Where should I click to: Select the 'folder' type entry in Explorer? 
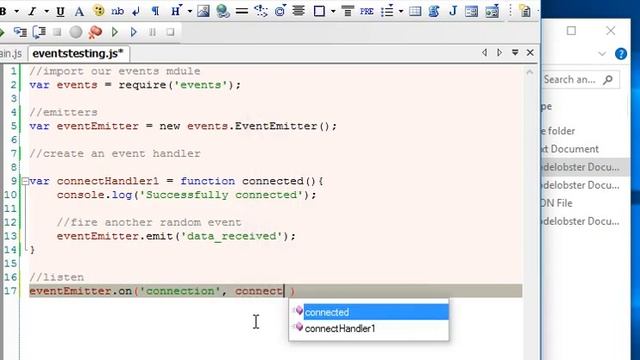(x=558, y=131)
